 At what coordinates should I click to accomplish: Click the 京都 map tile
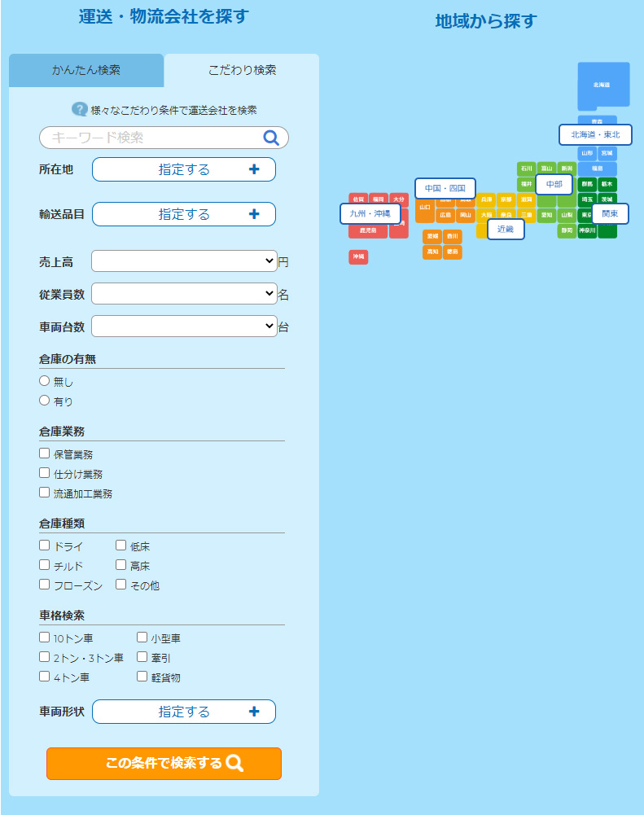coord(506,199)
